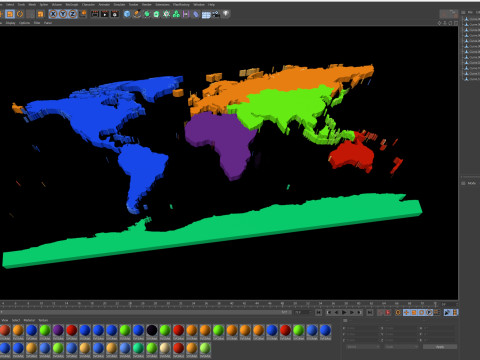Click the Record Active Objects button
This screenshot has width=480, height=360.
(x=380, y=312)
